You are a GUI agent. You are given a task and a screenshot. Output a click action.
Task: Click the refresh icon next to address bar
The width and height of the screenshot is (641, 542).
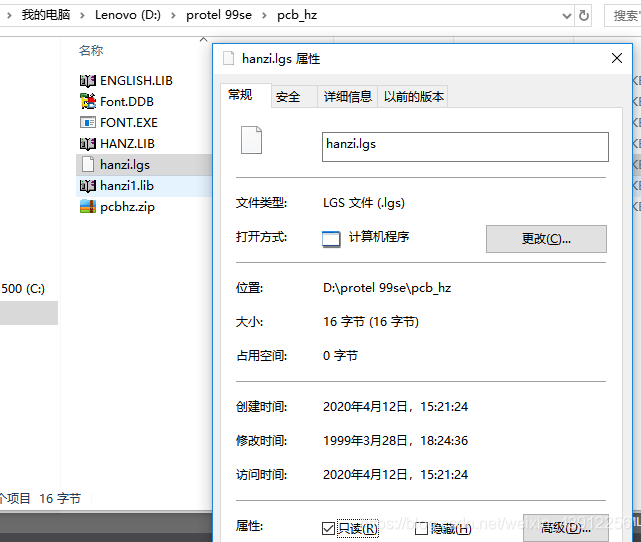[x=584, y=16]
